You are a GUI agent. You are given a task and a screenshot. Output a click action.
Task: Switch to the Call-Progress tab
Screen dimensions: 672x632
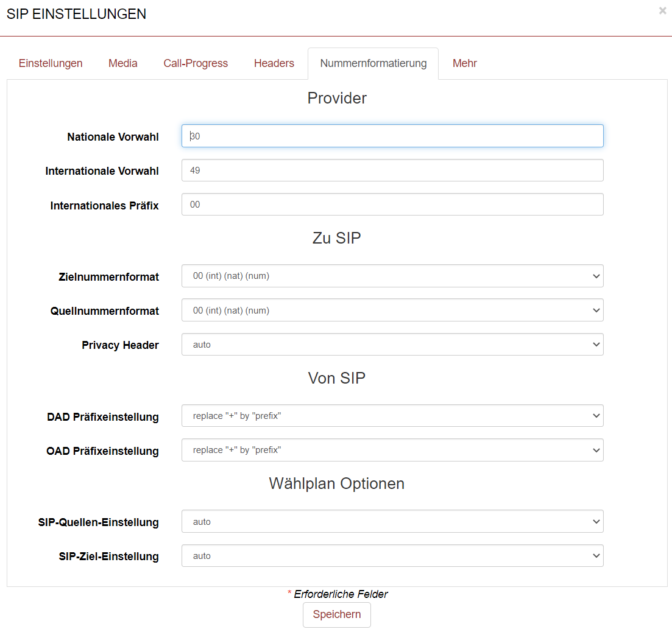tap(196, 63)
